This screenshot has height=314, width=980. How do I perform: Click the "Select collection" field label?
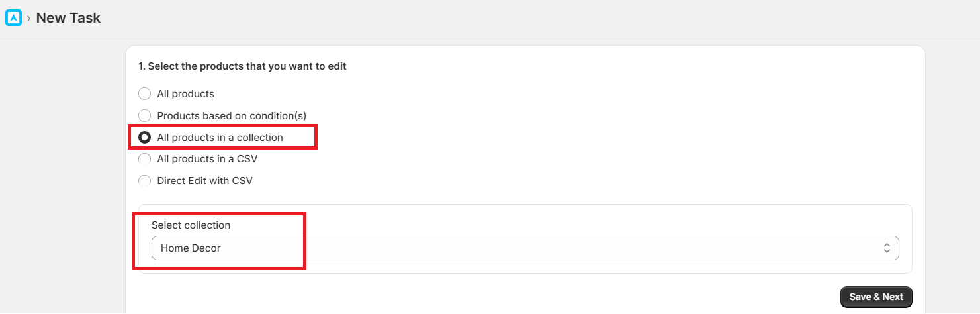191,225
